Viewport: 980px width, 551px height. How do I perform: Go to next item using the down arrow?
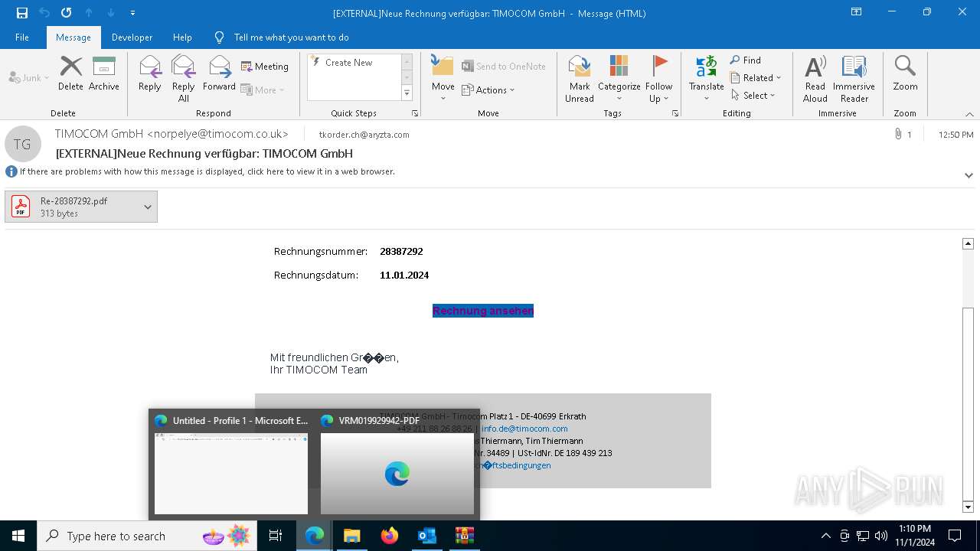pos(111,13)
